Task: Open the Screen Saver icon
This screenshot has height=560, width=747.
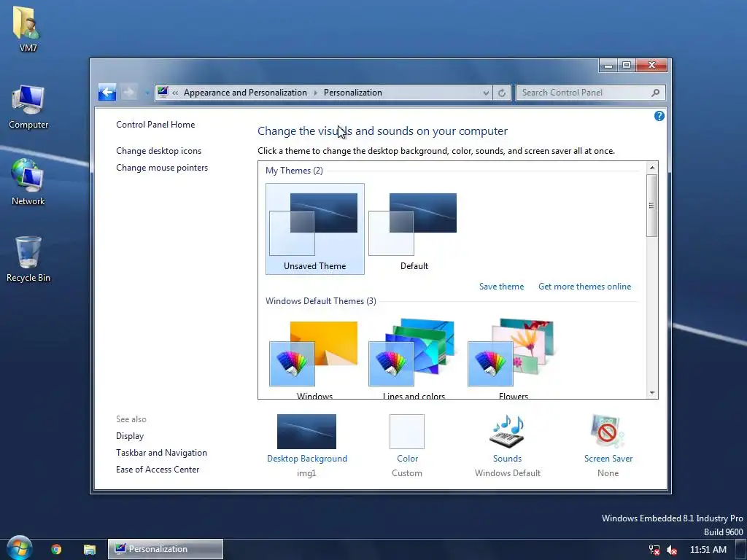Action: (x=608, y=432)
